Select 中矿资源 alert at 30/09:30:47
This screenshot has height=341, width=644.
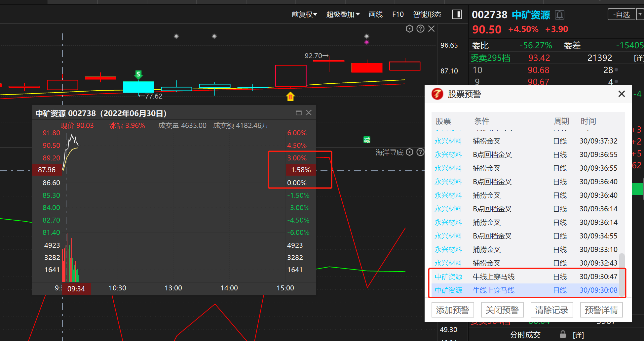pos(525,277)
